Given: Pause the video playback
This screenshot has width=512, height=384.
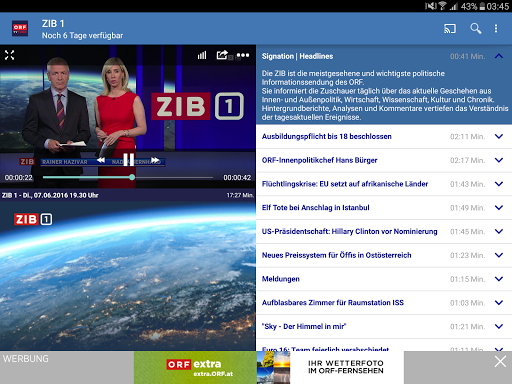Looking at the screenshot, I should (x=129, y=160).
